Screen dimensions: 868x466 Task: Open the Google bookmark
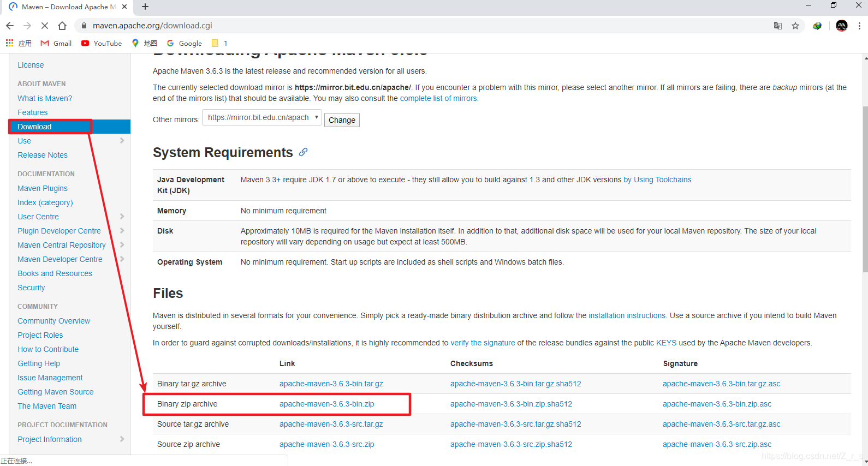click(185, 43)
